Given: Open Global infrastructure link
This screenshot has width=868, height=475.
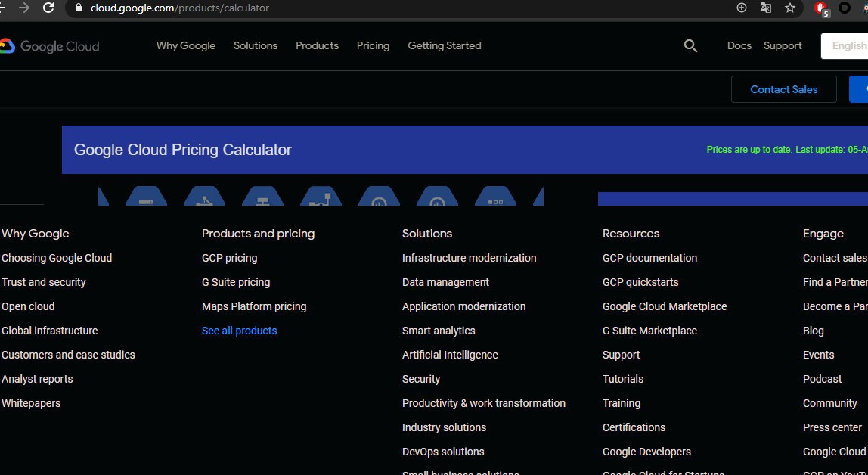Looking at the screenshot, I should [x=49, y=331].
